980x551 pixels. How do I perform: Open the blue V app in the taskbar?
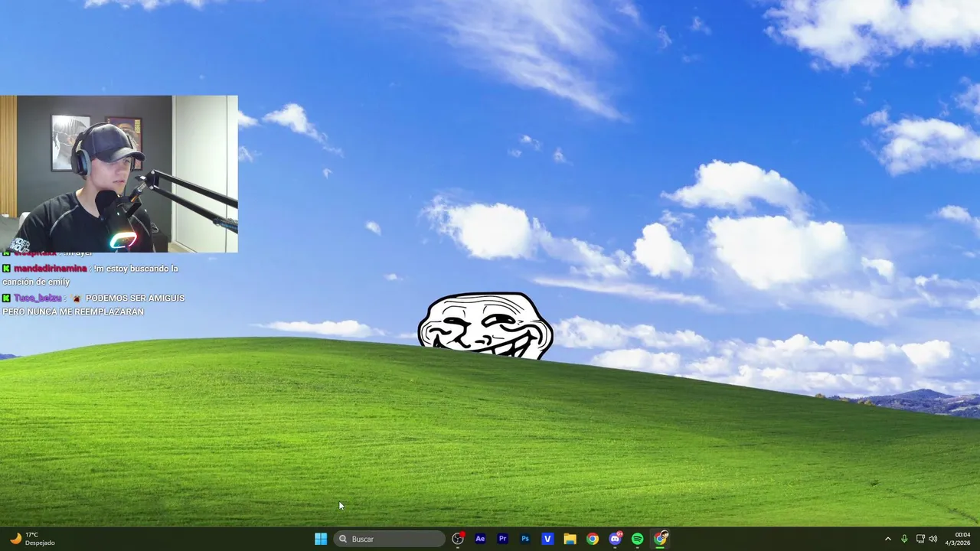547,539
